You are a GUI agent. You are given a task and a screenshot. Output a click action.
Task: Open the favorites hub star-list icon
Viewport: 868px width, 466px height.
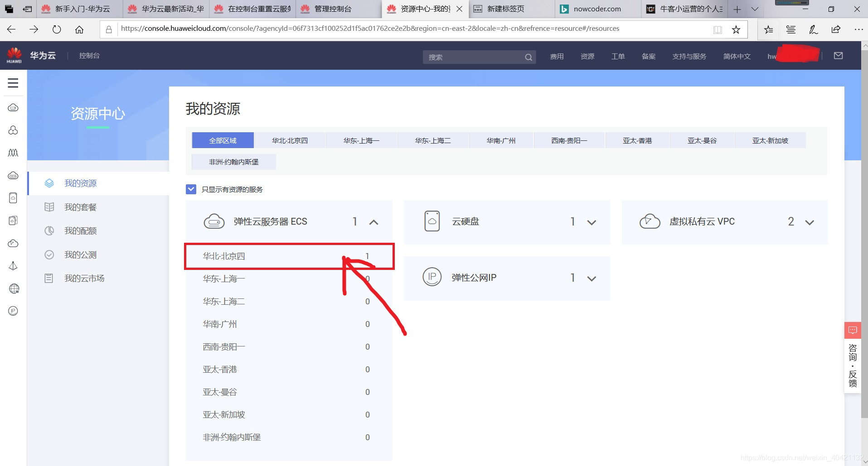768,29
